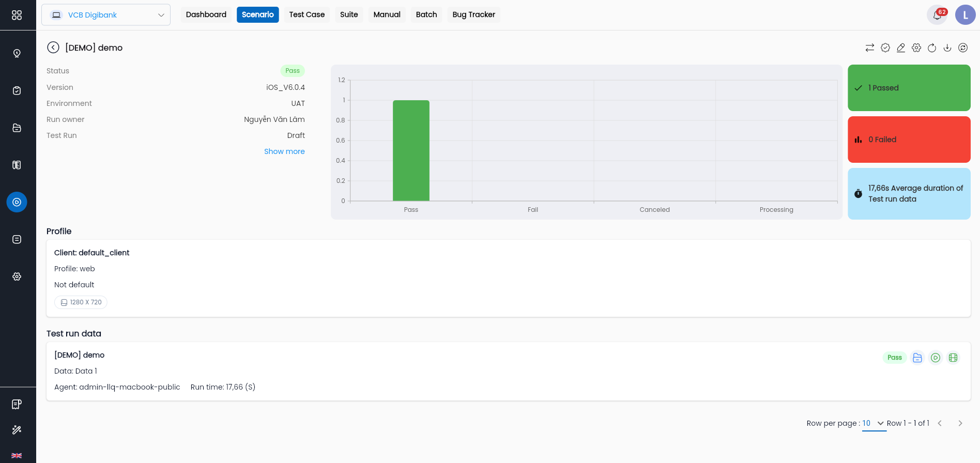The height and width of the screenshot is (463, 980).
Task: Open the Bug Tracker tab
Action: 474,14
